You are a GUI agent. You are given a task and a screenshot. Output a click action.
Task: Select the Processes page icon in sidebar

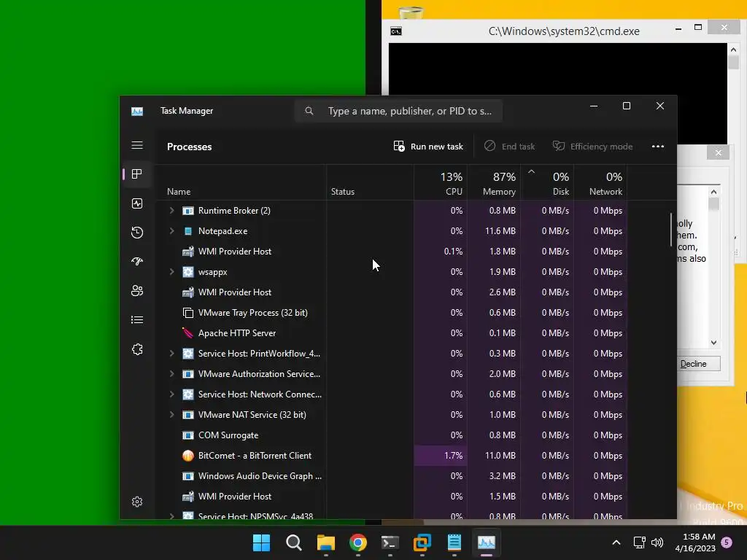point(136,174)
